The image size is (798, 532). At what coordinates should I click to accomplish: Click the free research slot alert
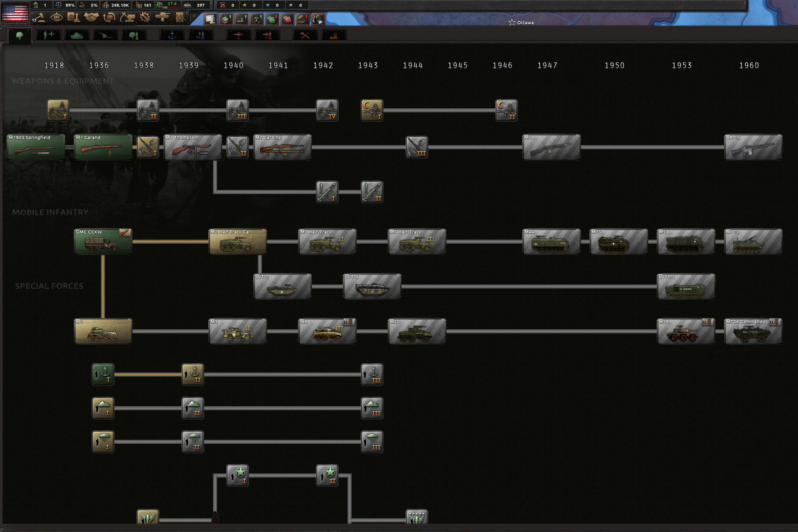click(210, 19)
